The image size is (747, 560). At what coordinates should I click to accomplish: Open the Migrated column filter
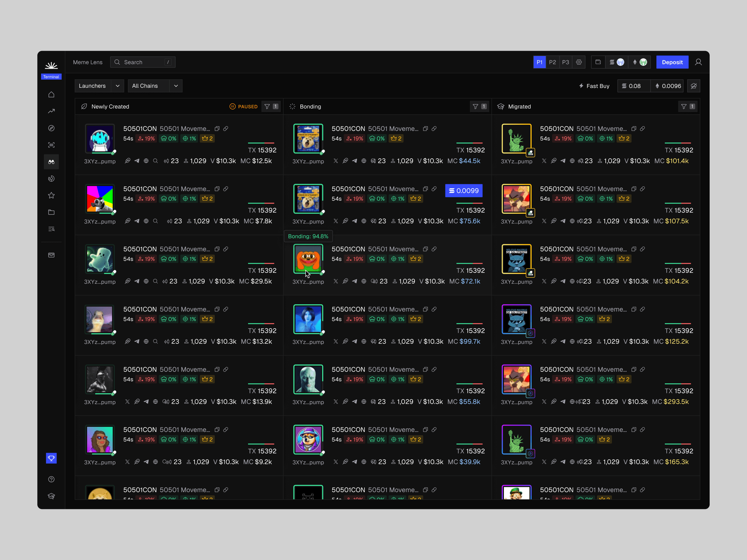pyautogui.click(x=687, y=107)
